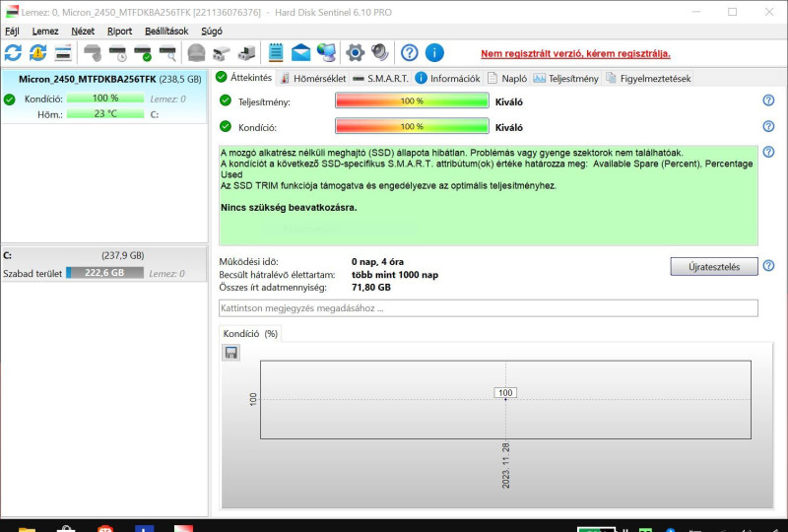788x532 pixels.
Task: Click the Szabad terület 222,6 GB bar
Action: tap(104, 273)
